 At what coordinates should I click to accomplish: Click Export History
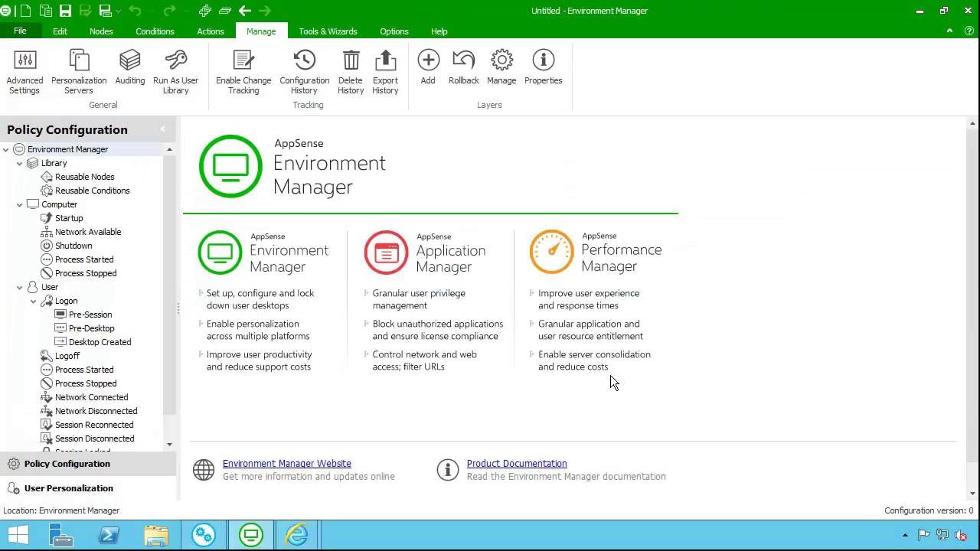point(385,72)
